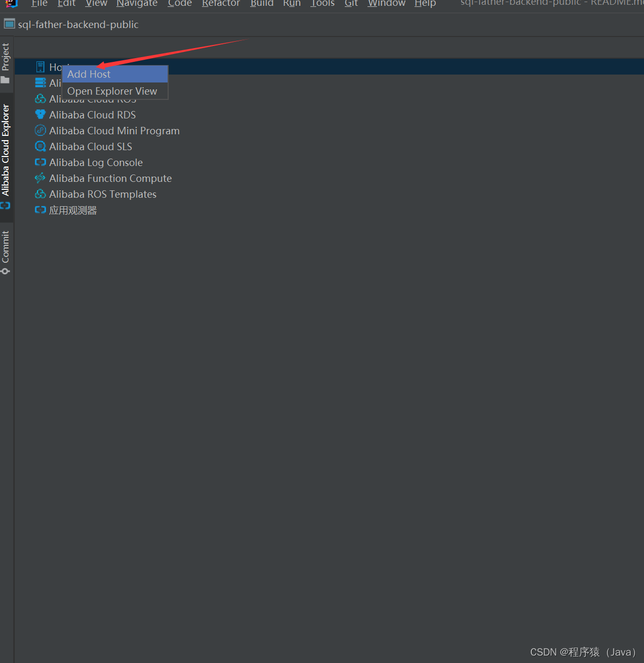Click the server icon beside Ali row
This screenshot has height=663, width=644.
40,83
